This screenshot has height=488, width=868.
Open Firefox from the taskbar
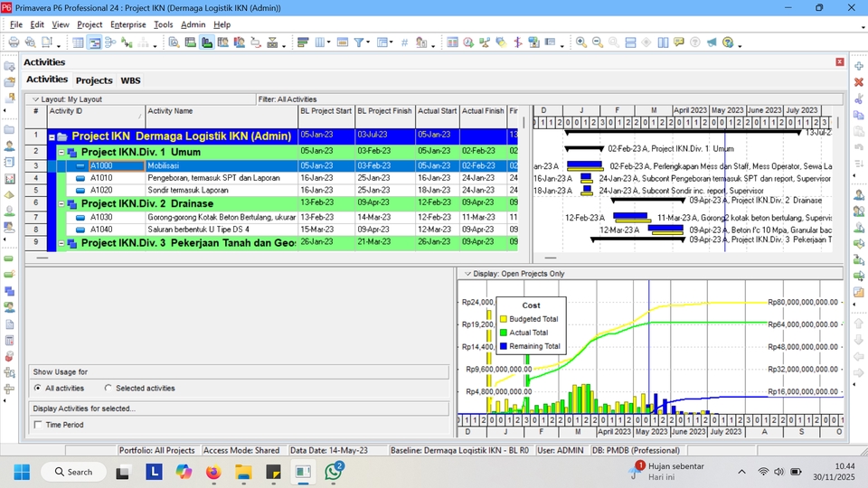(x=213, y=472)
